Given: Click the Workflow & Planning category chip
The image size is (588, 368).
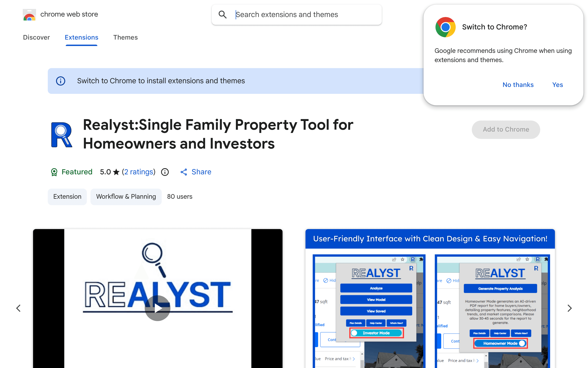Looking at the screenshot, I should [x=126, y=197].
